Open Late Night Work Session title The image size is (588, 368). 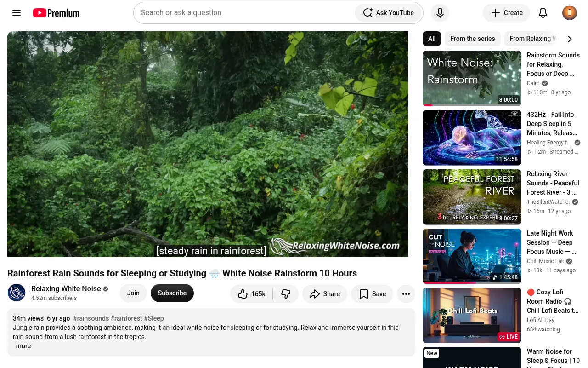click(x=551, y=242)
